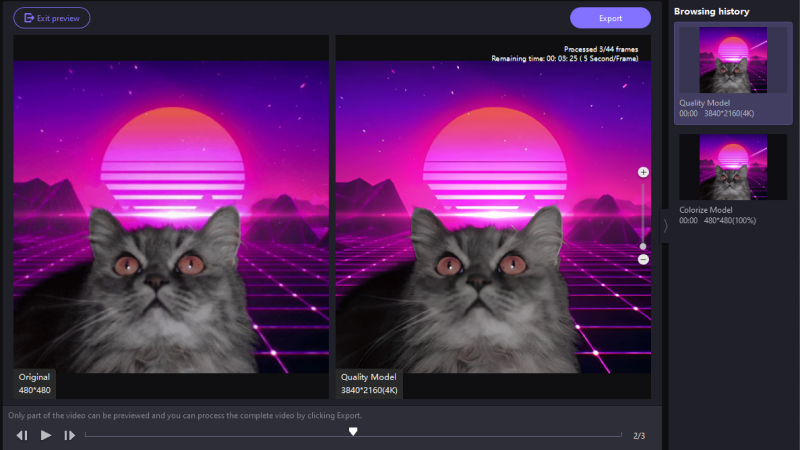
Task: Export the processed video
Action: click(610, 18)
